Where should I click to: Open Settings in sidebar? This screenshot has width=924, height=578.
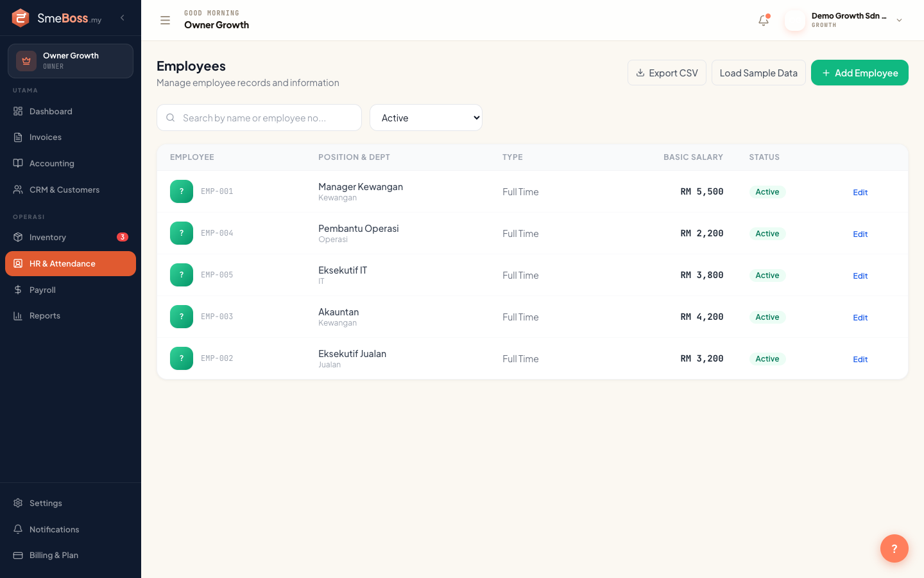71,503
